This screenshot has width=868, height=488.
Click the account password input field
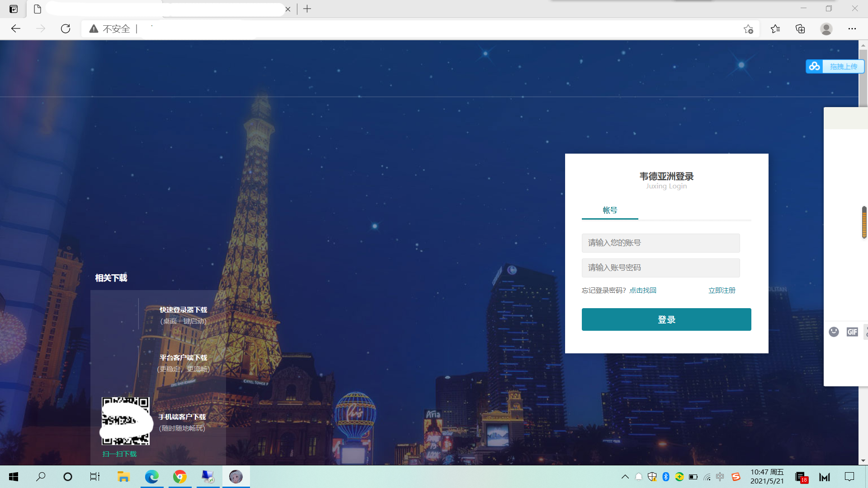click(x=660, y=268)
